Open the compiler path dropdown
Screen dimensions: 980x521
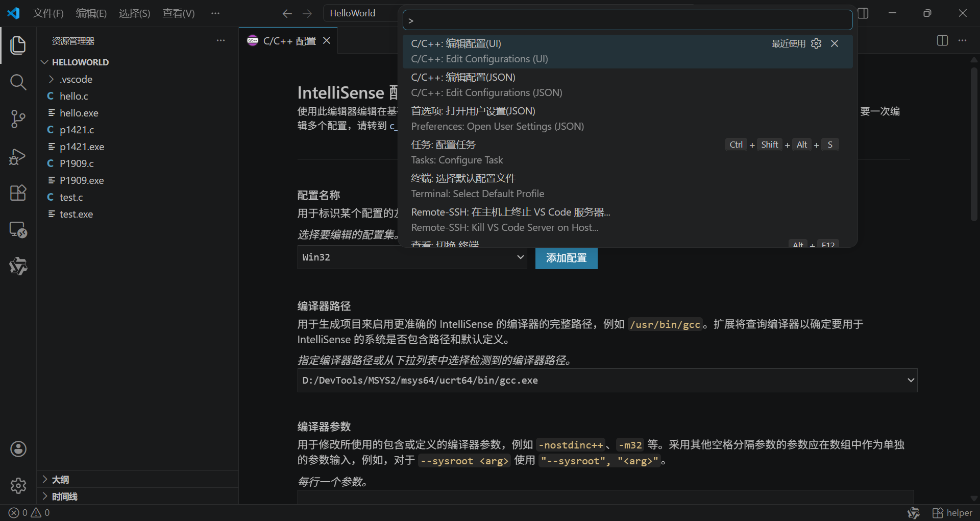(x=607, y=380)
